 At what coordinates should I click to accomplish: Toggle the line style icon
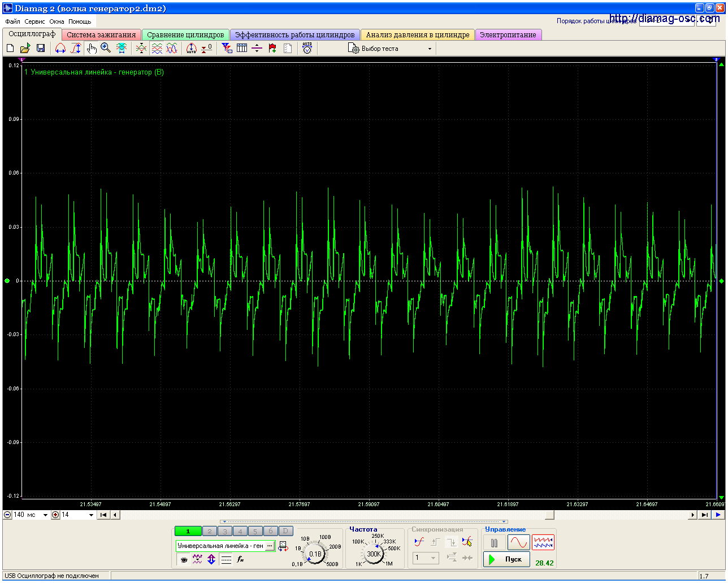coord(226,560)
